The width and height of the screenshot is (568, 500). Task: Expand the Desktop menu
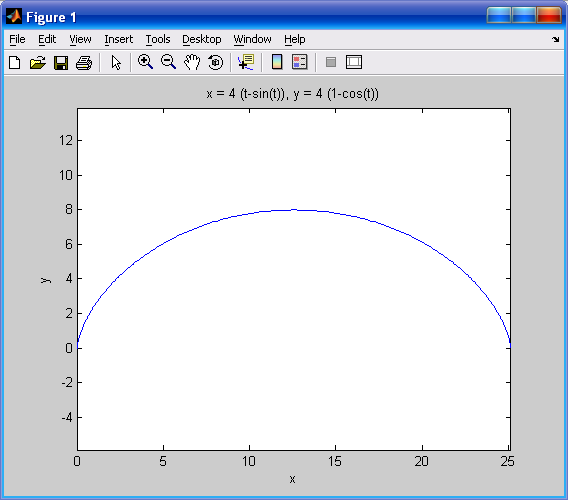point(201,39)
